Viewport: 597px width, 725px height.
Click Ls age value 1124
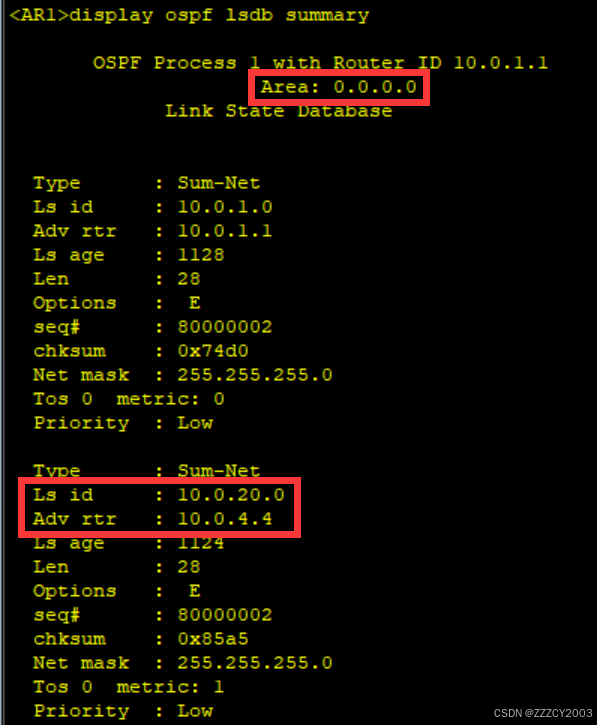pyautogui.click(x=201, y=543)
